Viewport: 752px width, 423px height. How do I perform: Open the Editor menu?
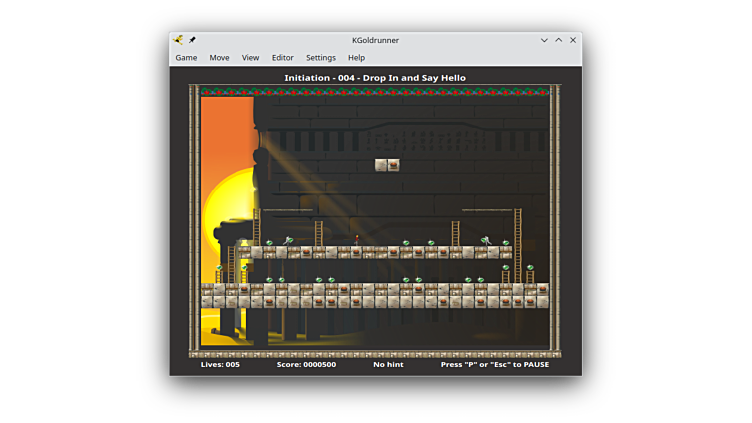click(283, 58)
